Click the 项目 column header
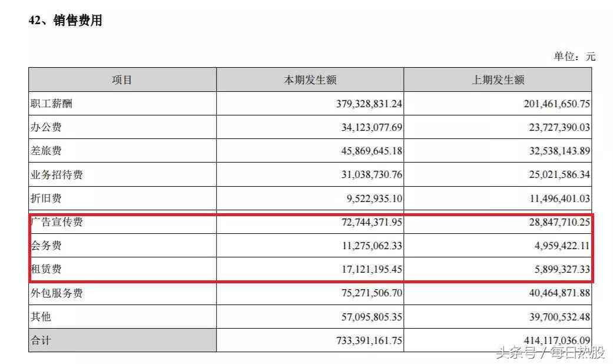Image resolution: width=613 pixels, height=364 pixels. pyautogui.click(x=122, y=80)
